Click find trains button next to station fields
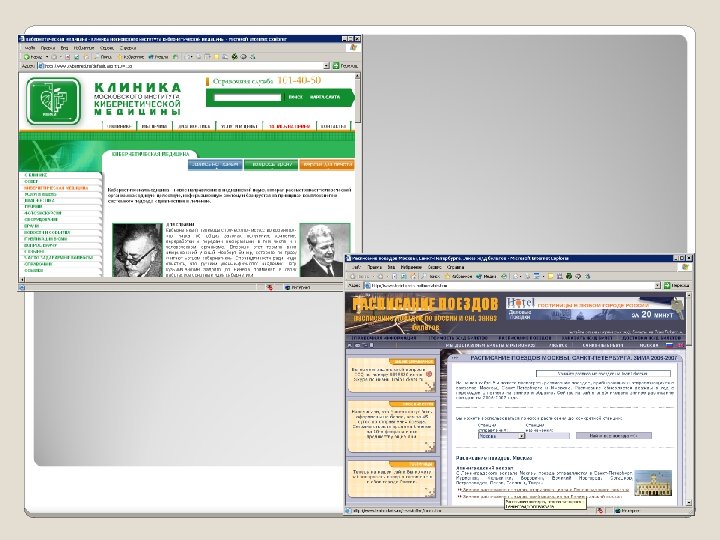 613,436
